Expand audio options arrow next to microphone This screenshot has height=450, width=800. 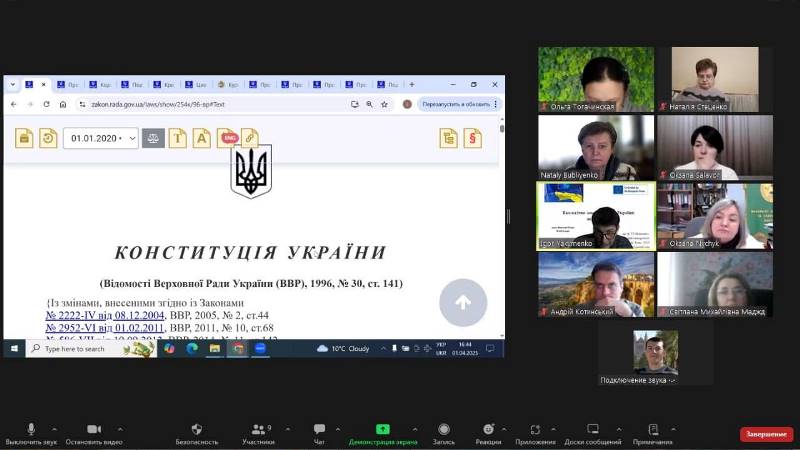(x=54, y=429)
